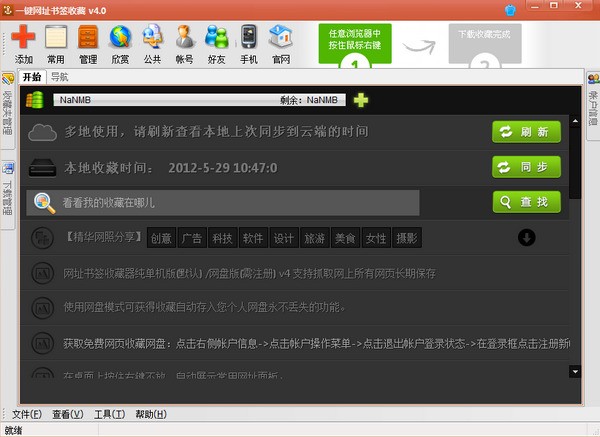Open the 公共 toolbar icon

click(152, 37)
